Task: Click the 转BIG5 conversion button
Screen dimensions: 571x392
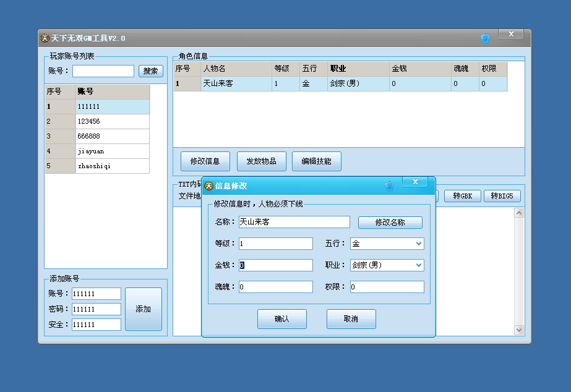Action: coord(502,196)
